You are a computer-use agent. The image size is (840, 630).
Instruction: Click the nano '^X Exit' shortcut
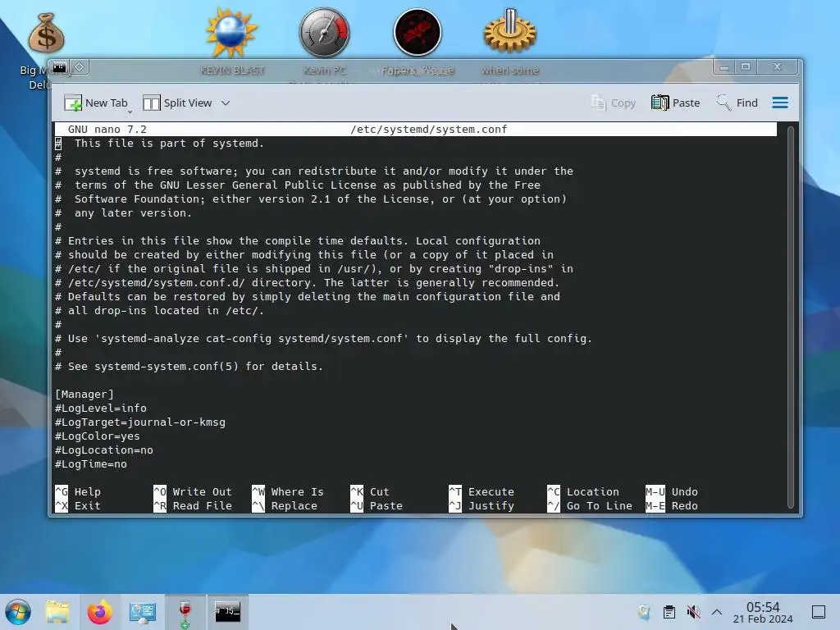[78, 505]
